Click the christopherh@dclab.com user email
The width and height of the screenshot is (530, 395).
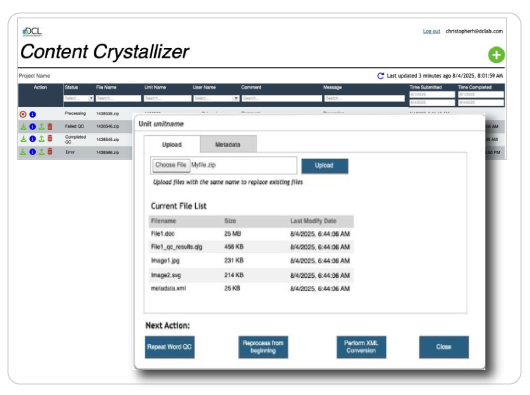[474, 31]
